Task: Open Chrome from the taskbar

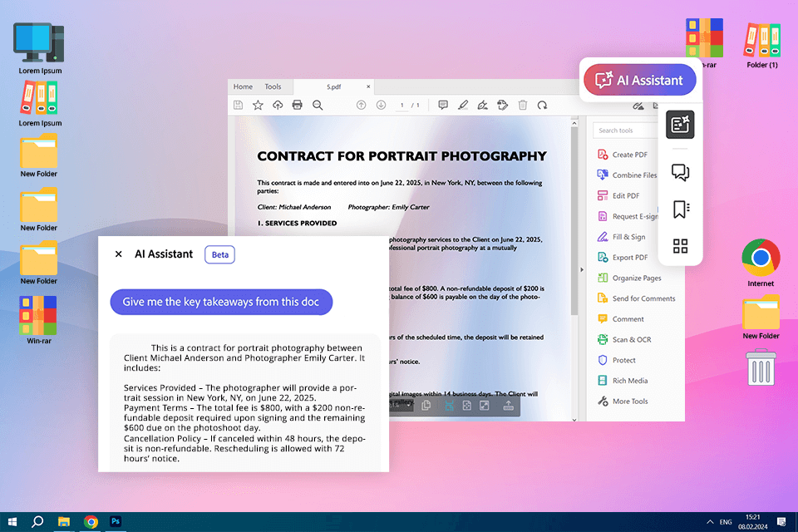Action: click(x=91, y=522)
